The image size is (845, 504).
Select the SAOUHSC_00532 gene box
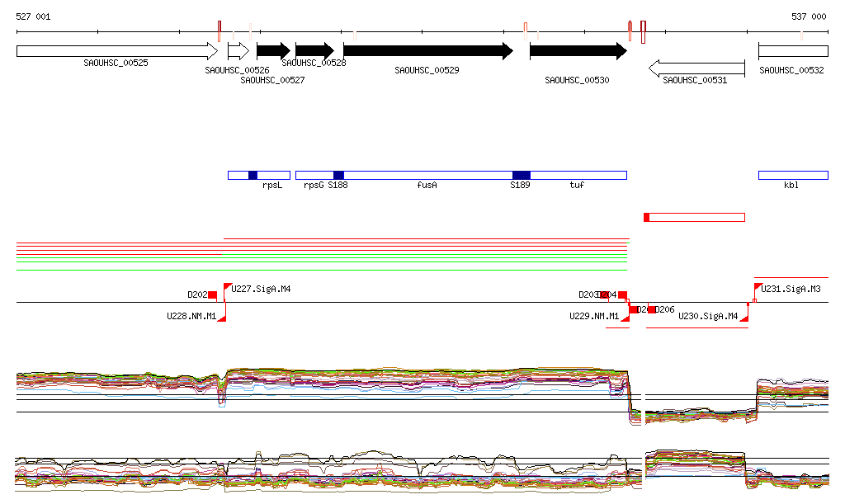pyautogui.click(x=793, y=51)
